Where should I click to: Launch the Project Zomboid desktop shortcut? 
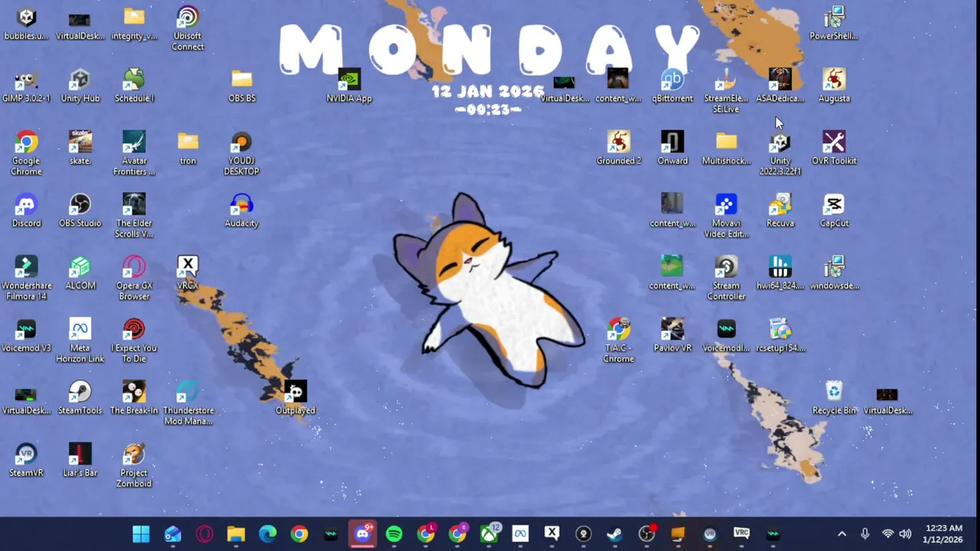pyautogui.click(x=134, y=465)
